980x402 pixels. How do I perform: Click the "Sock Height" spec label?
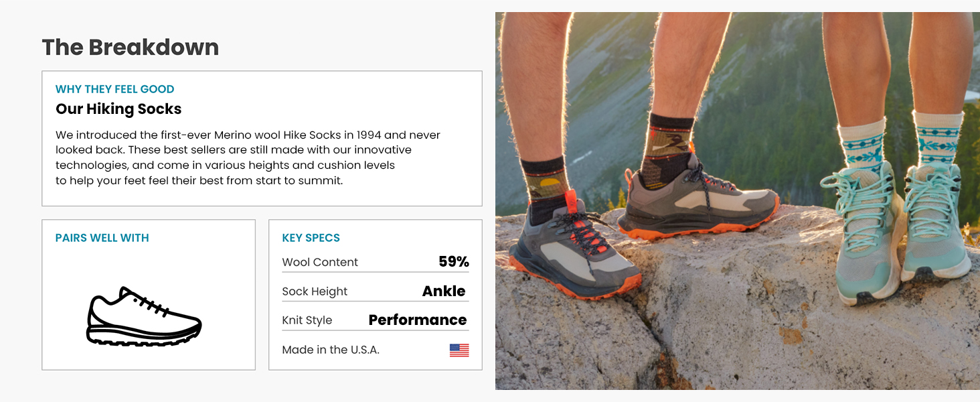pos(315,291)
